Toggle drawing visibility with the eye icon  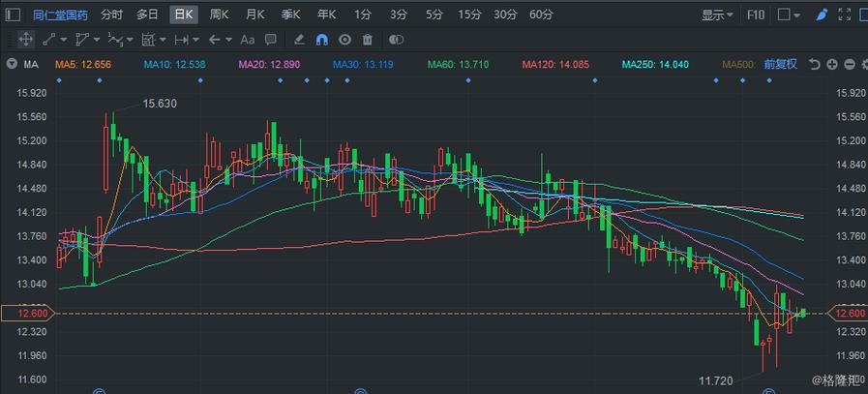(345, 40)
